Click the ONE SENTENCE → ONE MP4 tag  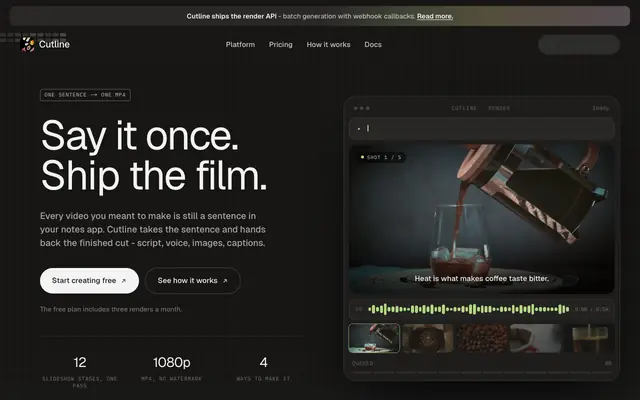[85, 95]
